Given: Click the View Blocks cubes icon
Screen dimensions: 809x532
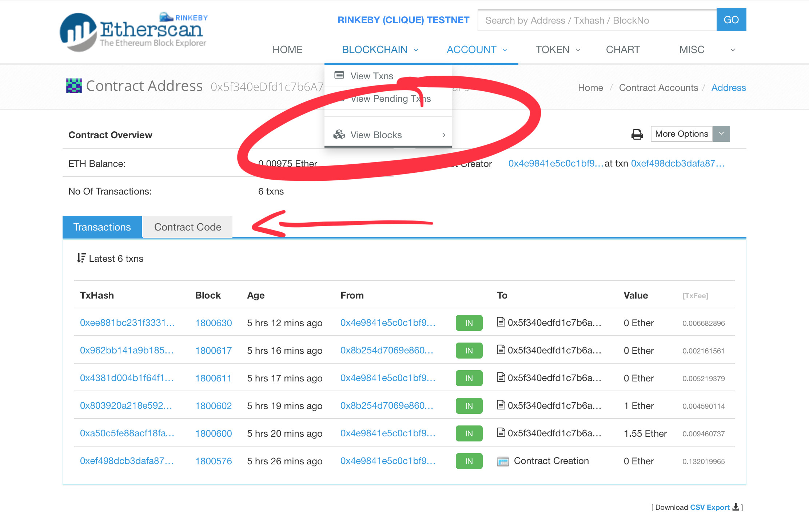Looking at the screenshot, I should tap(339, 135).
